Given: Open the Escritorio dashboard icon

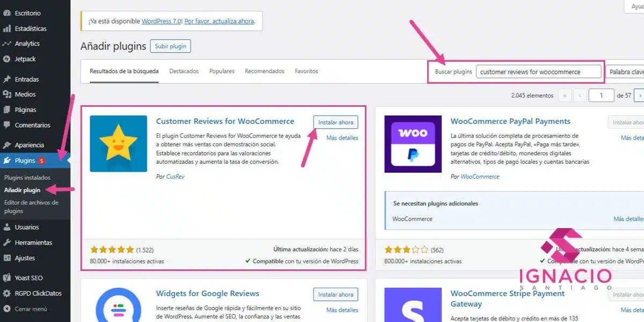Looking at the screenshot, I should point(7,13).
